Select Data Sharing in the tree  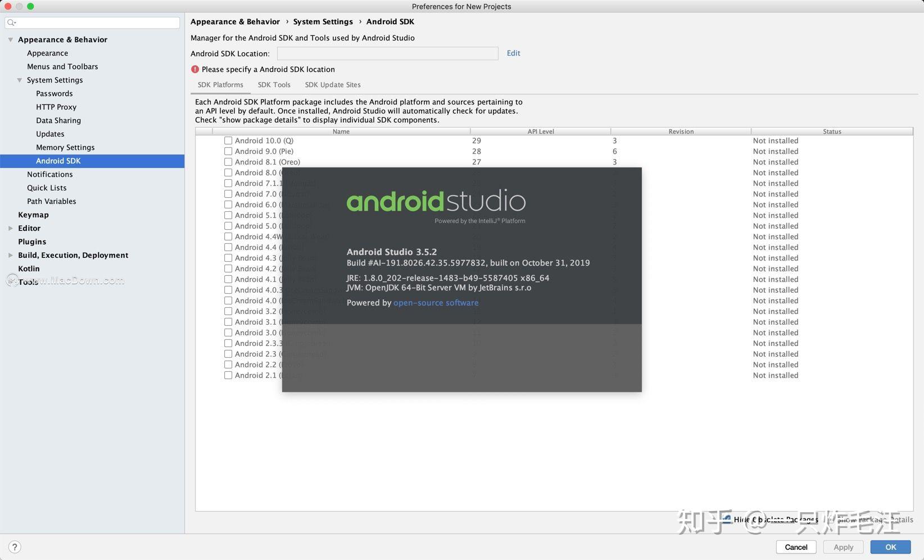[x=58, y=120]
